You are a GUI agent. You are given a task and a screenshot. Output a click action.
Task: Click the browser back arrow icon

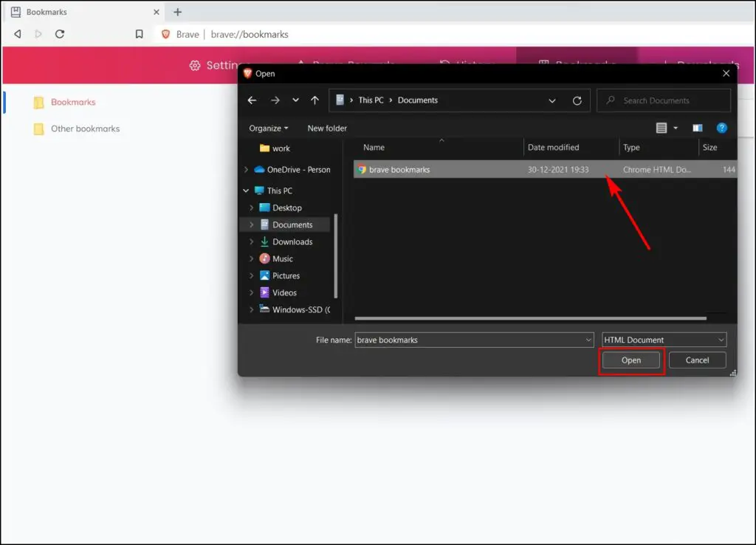[18, 34]
